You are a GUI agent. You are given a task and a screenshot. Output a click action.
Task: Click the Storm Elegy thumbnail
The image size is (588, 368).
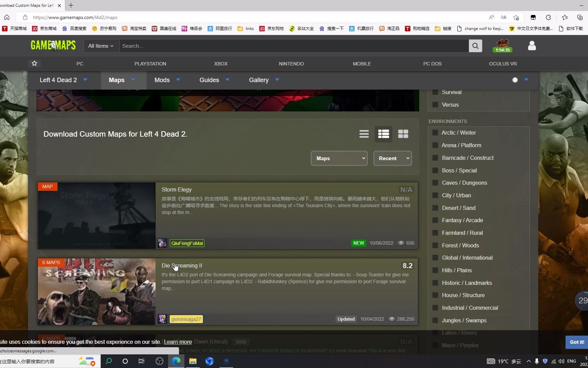(97, 216)
